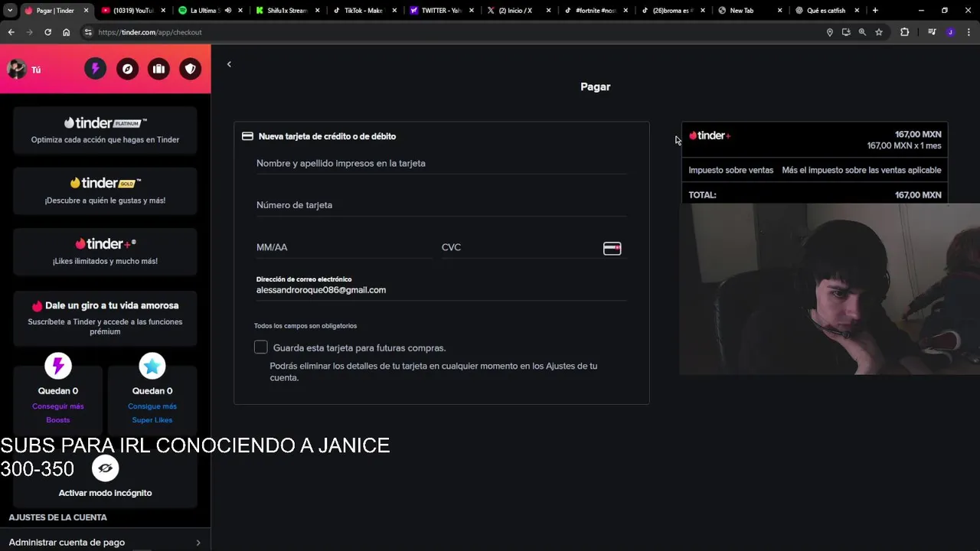
Task: Open the Safety shield icon
Action: (190, 69)
